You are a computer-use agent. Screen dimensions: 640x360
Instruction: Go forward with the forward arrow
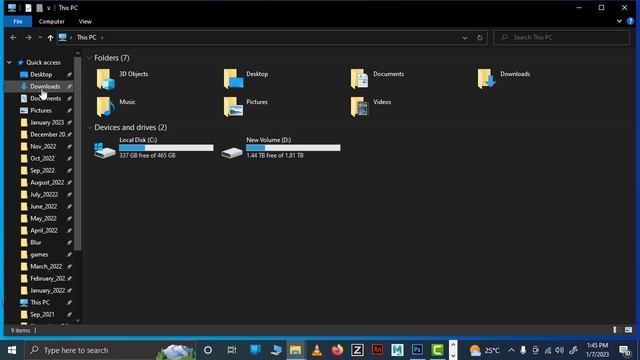[28, 38]
